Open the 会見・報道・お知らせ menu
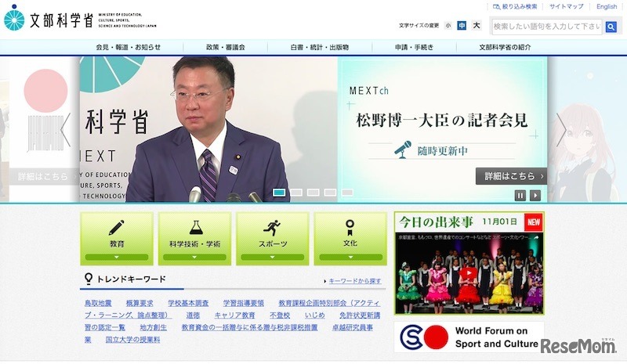This screenshot has width=627, height=364. point(129,47)
